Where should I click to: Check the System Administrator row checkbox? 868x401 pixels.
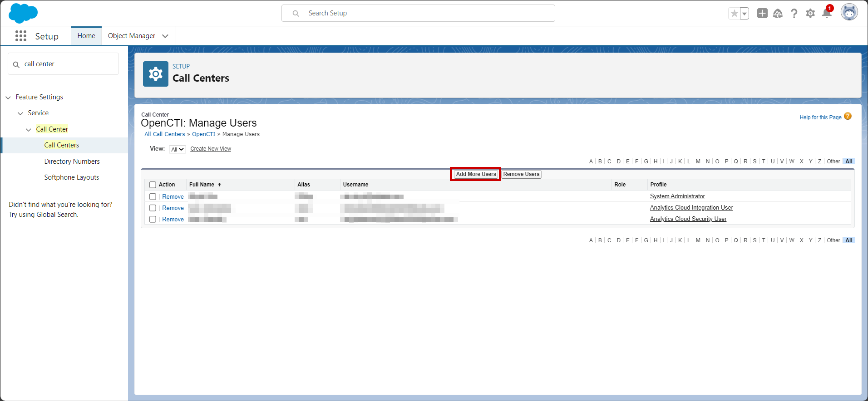pyautogui.click(x=153, y=196)
